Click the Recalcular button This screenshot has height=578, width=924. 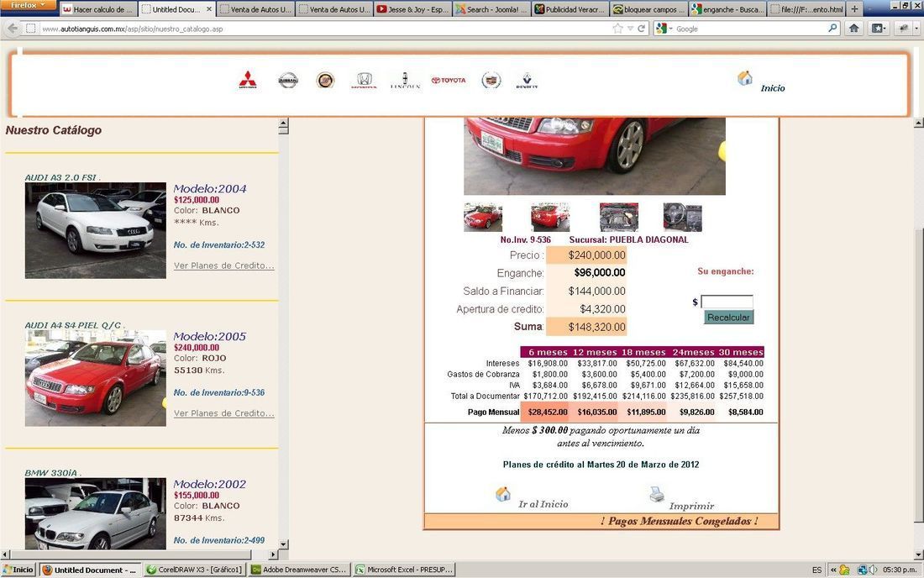(728, 317)
